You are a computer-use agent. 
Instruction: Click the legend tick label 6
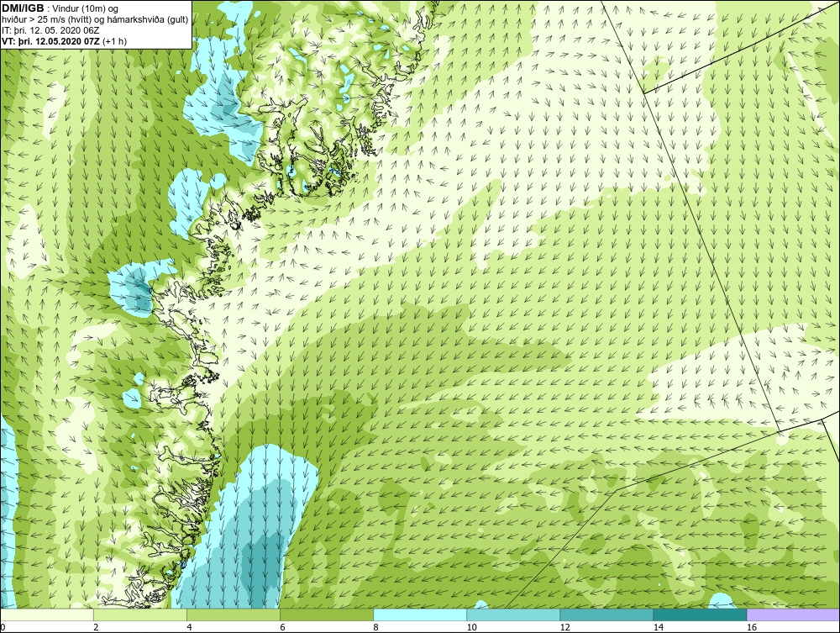[x=282, y=627]
